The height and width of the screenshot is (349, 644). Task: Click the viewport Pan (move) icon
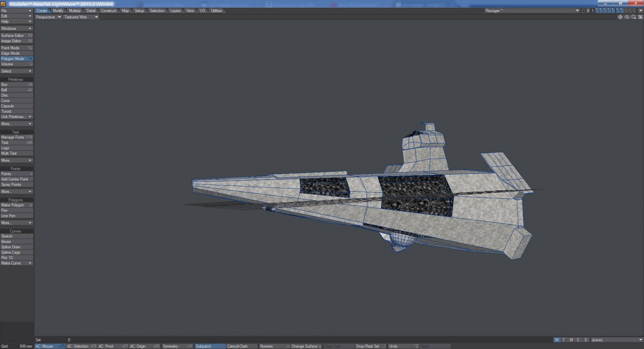(x=620, y=17)
